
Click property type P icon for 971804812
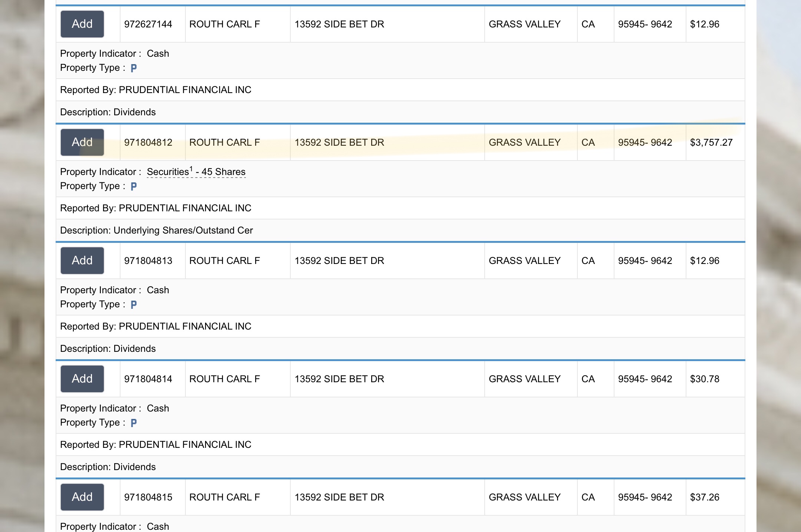tap(134, 186)
